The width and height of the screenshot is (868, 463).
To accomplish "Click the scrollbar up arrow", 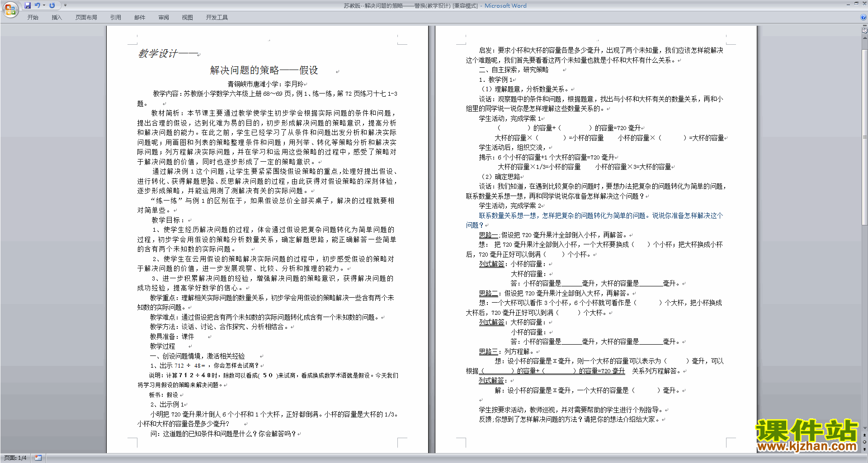I will (x=865, y=38).
